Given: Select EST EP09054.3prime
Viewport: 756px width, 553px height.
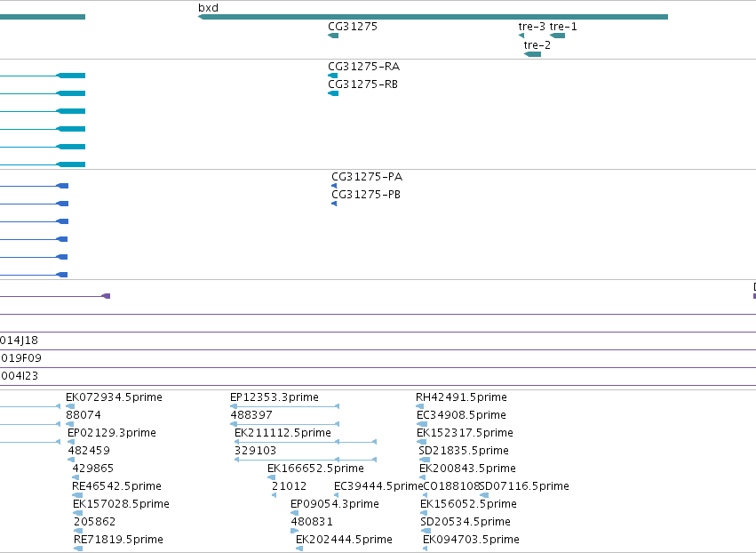Looking at the screenshot, I should (335, 504).
